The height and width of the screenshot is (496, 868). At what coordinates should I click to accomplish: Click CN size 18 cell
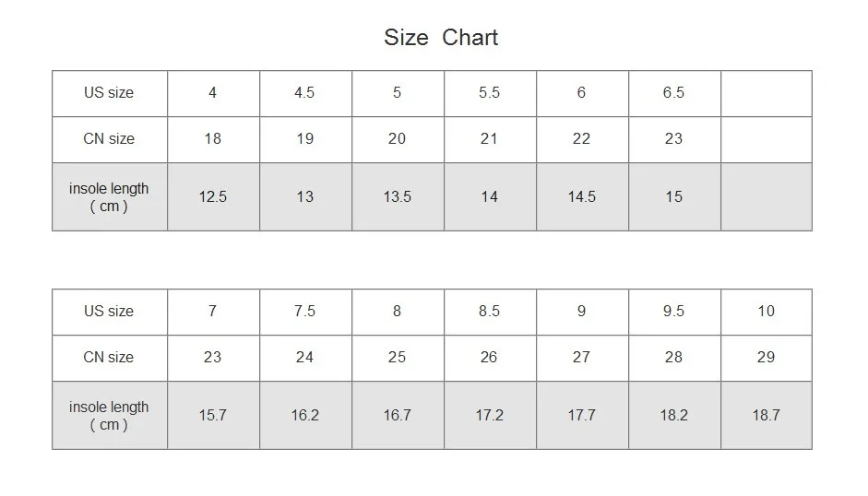coord(213,139)
